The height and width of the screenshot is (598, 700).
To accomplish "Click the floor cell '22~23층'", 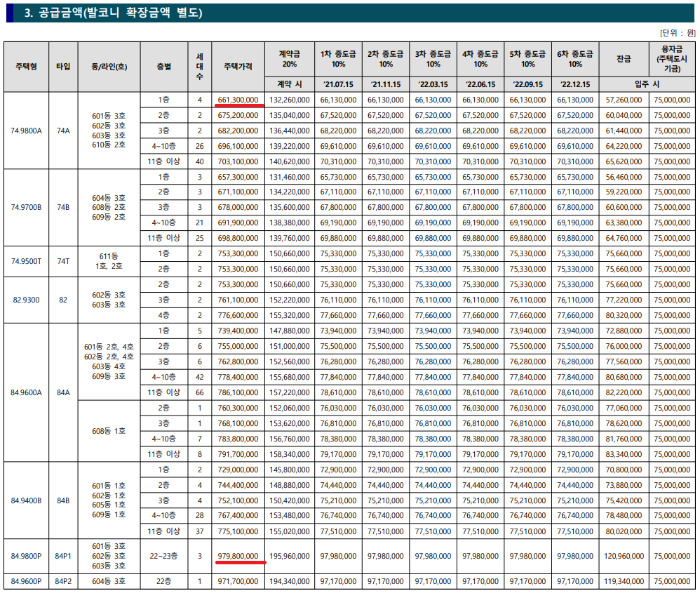I will (164, 556).
